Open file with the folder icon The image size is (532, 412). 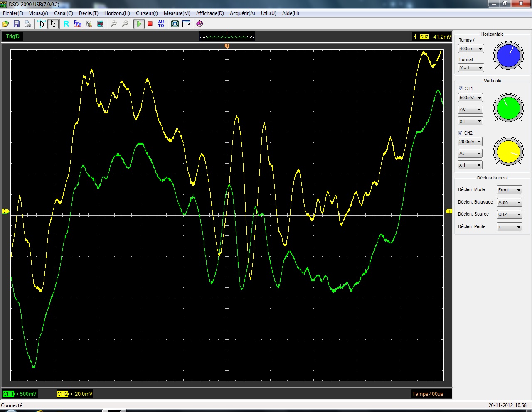(6, 24)
